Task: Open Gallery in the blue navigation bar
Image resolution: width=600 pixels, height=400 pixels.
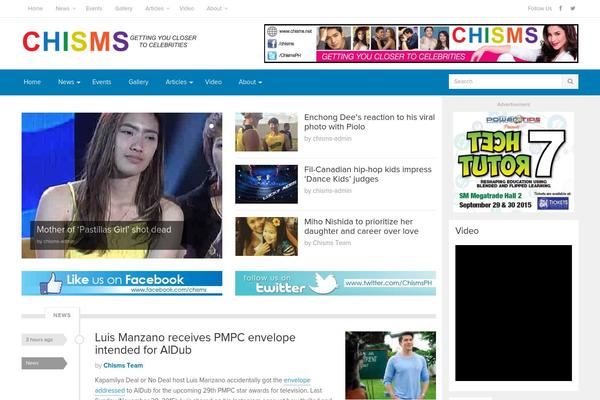Action: click(x=138, y=82)
